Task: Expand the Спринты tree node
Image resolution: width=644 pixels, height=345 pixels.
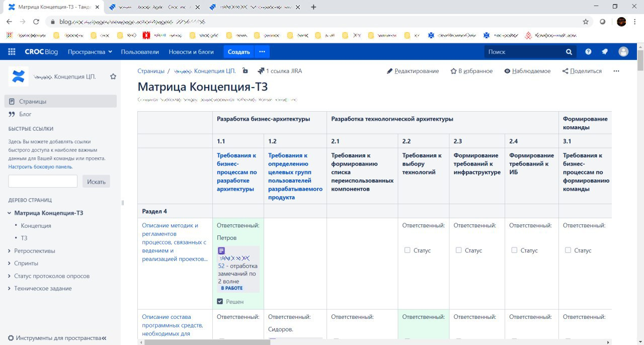Action: (x=10, y=264)
